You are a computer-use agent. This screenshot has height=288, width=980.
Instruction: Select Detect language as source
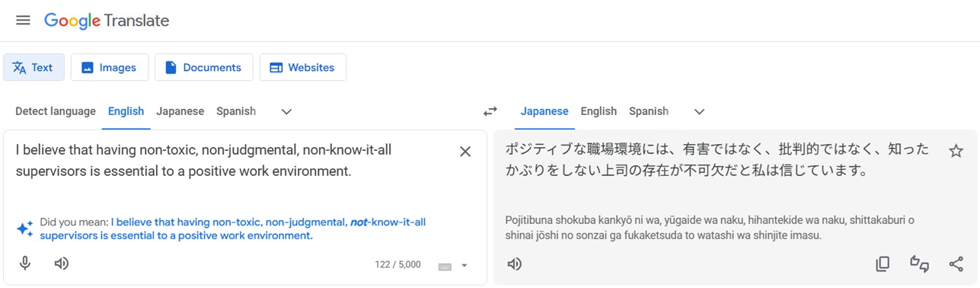pos(56,111)
